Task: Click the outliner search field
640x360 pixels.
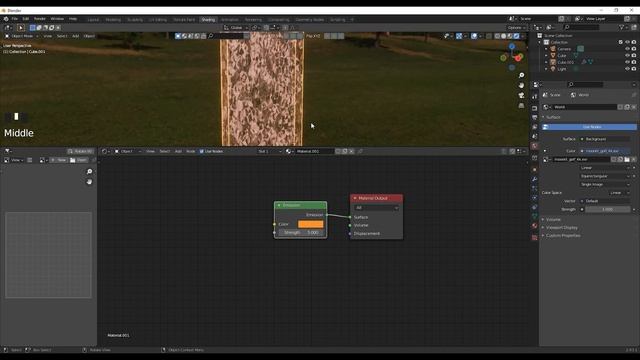Action: (581, 27)
